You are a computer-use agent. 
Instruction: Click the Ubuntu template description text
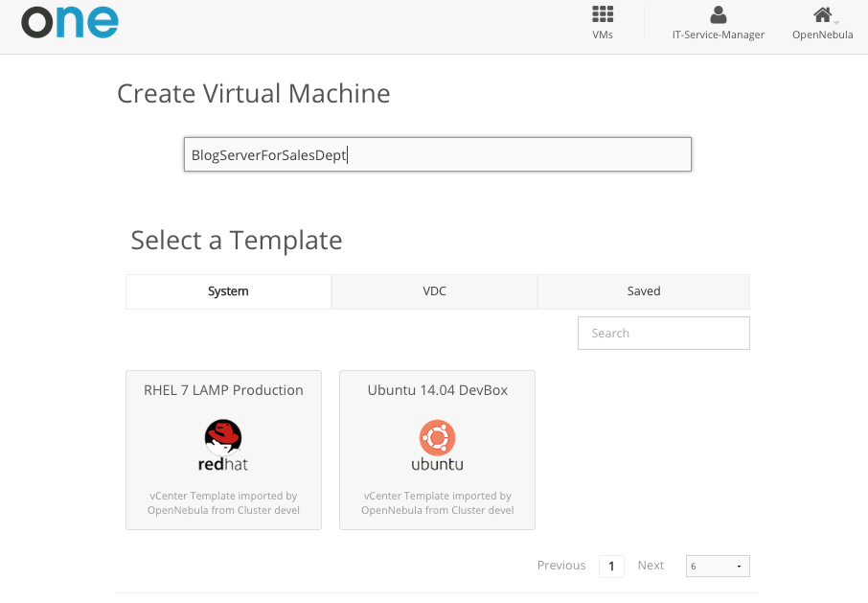(437, 502)
